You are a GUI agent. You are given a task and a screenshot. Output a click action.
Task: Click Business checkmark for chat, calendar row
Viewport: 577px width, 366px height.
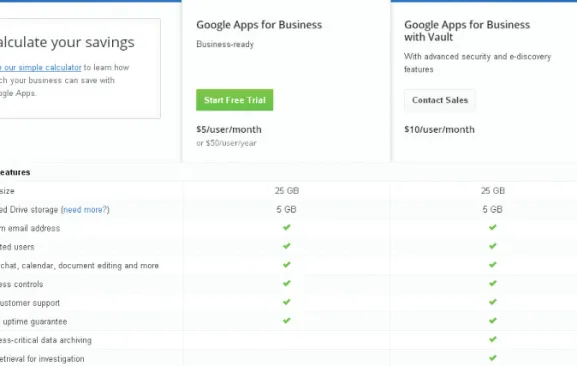pyautogui.click(x=287, y=264)
